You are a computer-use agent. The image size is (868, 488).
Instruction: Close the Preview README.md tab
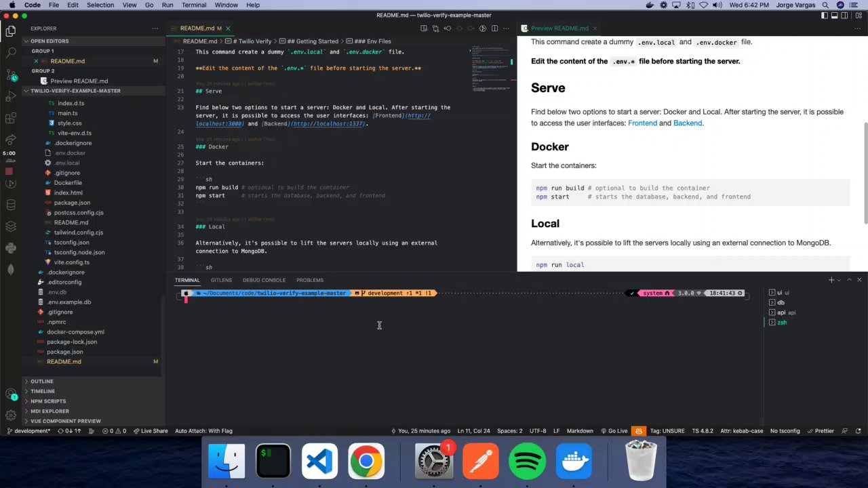594,28
